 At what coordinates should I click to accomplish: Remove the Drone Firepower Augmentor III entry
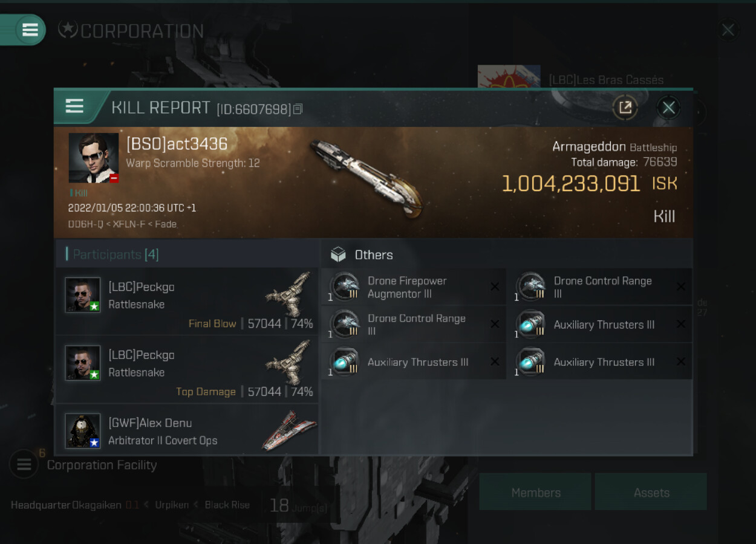click(x=495, y=287)
